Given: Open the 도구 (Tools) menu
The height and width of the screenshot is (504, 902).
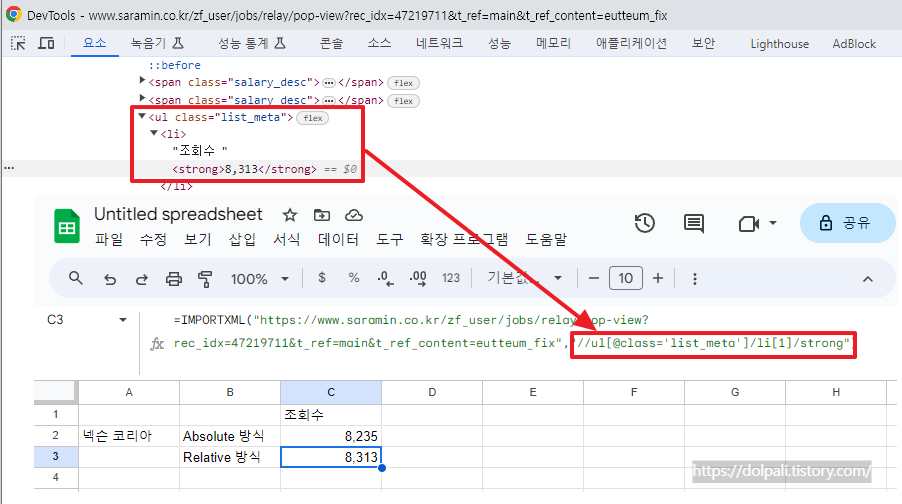Looking at the screenshot, I should (389, 239).
